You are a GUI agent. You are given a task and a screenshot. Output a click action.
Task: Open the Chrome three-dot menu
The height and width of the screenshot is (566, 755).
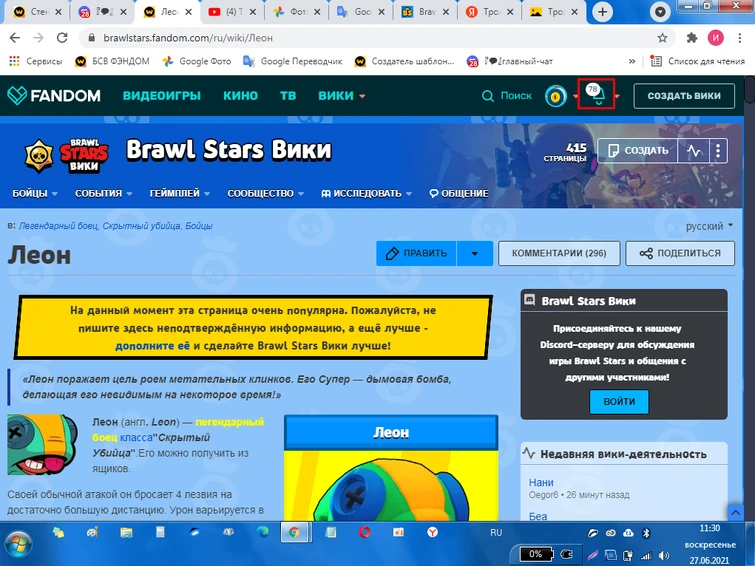pos(740,38)
